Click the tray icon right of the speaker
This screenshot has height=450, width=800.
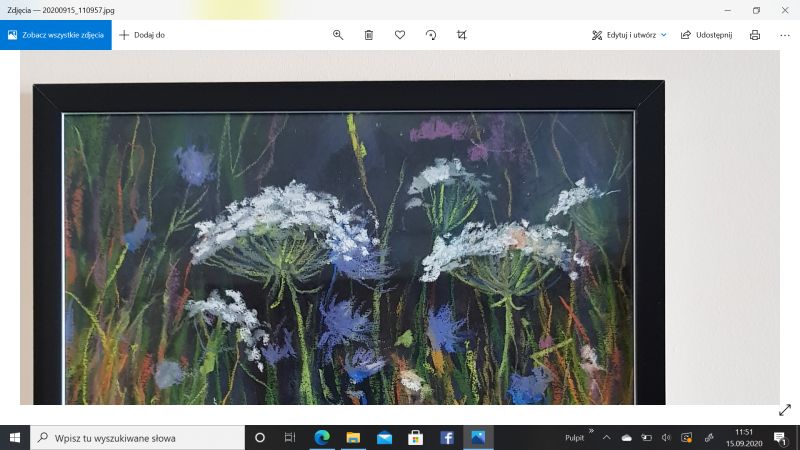pos(687,437)
